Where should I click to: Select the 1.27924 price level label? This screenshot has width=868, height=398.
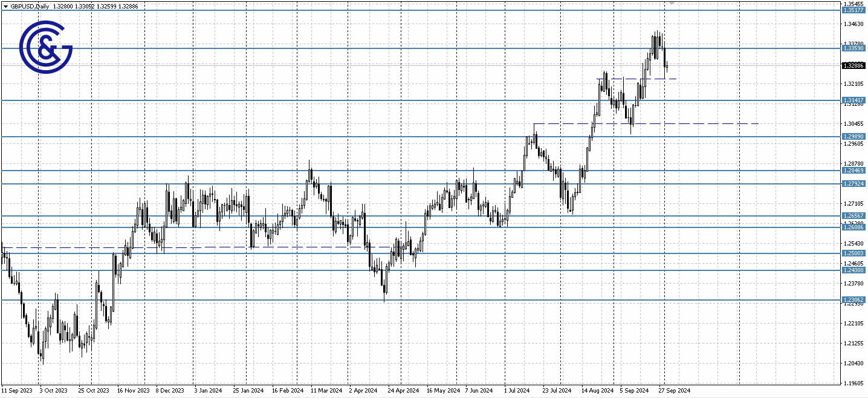click(852, 184)
